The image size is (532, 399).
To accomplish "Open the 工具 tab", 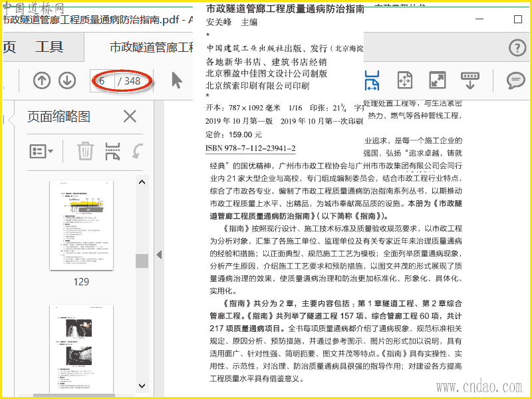I will (49, 47).
